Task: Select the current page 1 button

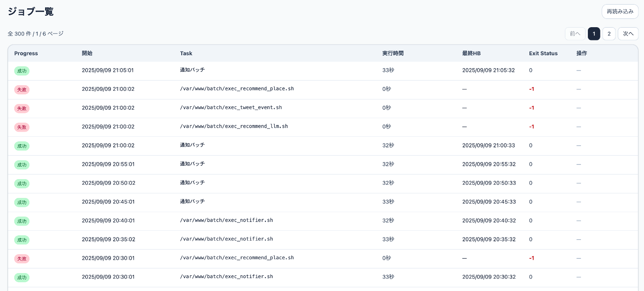Action: pos(594,34)
